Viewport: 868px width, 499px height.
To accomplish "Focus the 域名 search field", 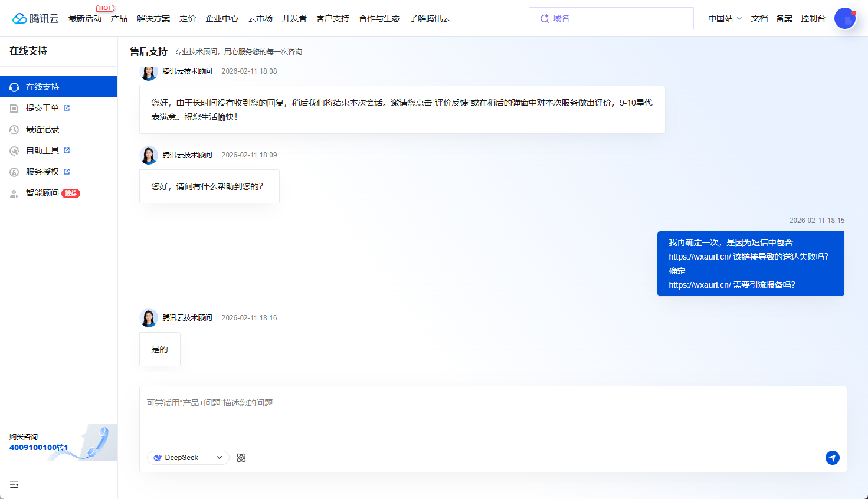I will pyautogui.click(x=611, y=18).
